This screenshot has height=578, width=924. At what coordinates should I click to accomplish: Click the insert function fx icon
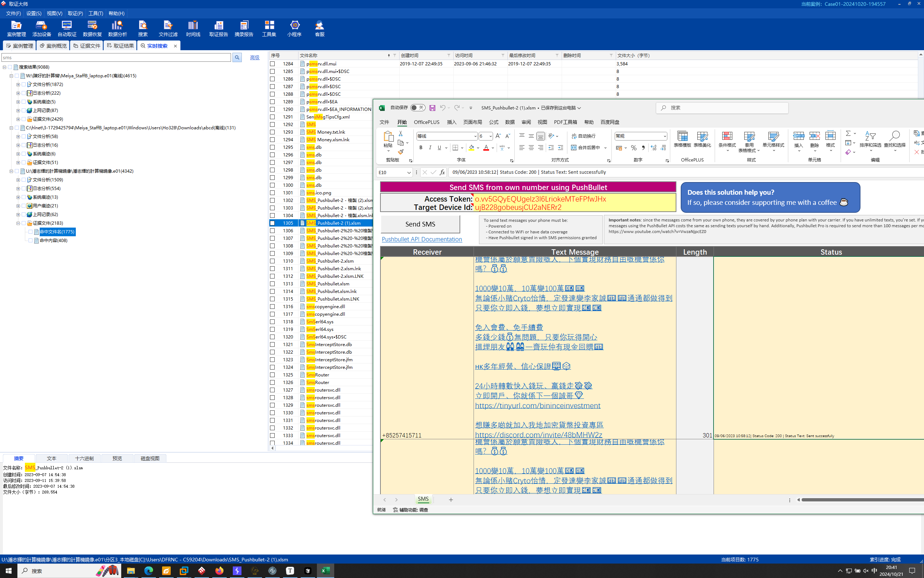(x=442, y=172)
